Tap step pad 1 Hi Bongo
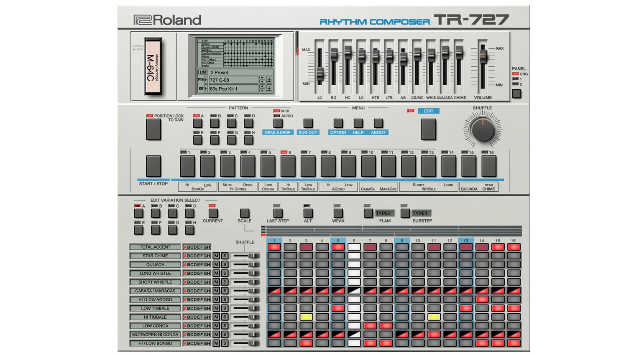The height and width of the screenshot is (355, 644). (187, 166)
